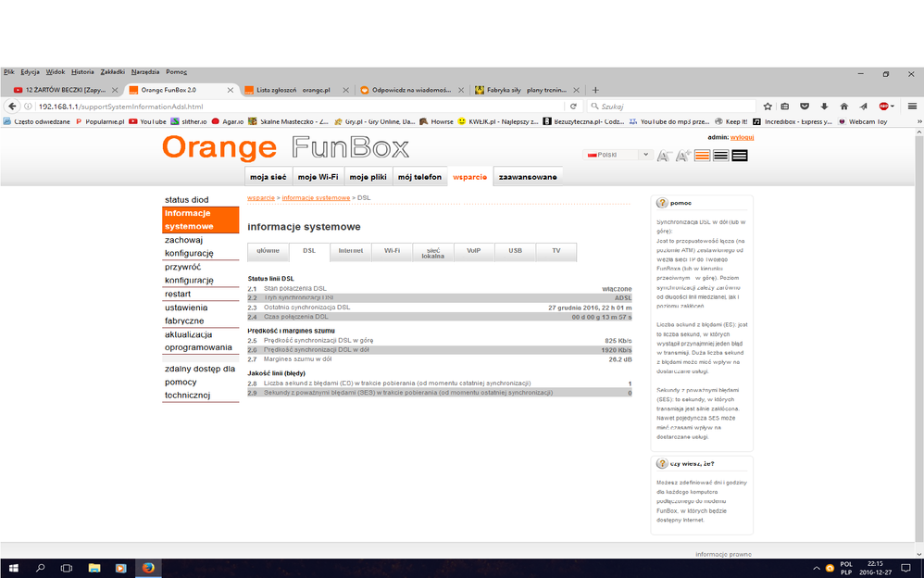The height and width of the screenshot is (578, 924).
Task: Click the wyloguj logout link
Action: [742, 137]
